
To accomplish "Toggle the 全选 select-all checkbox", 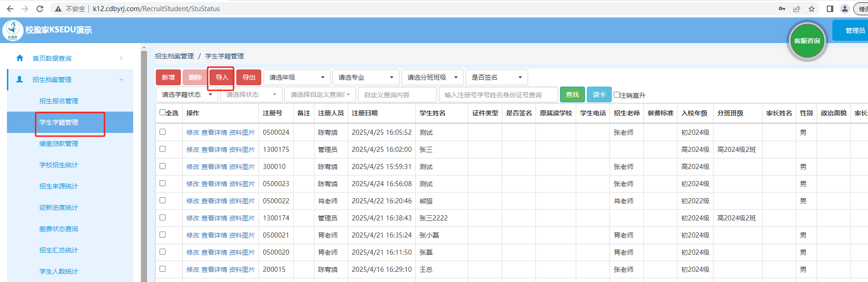I will coord(162,113).
